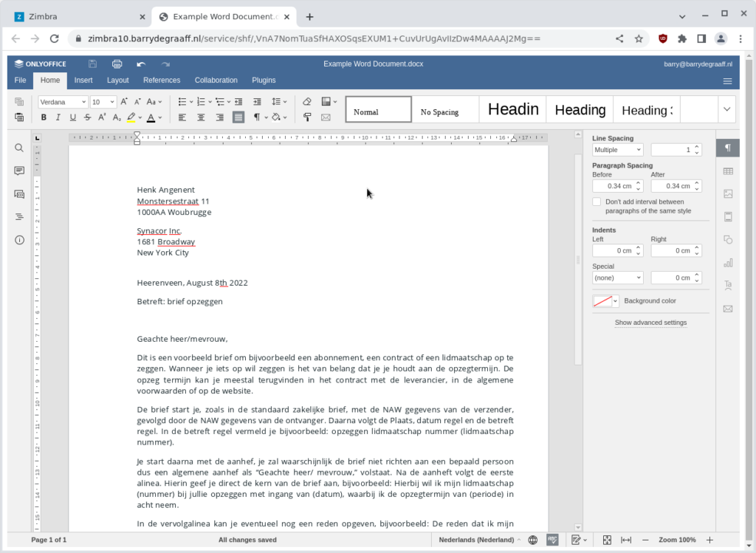
Task: Click the 'Show advanced settings' link
Action: tap(650, 323)
